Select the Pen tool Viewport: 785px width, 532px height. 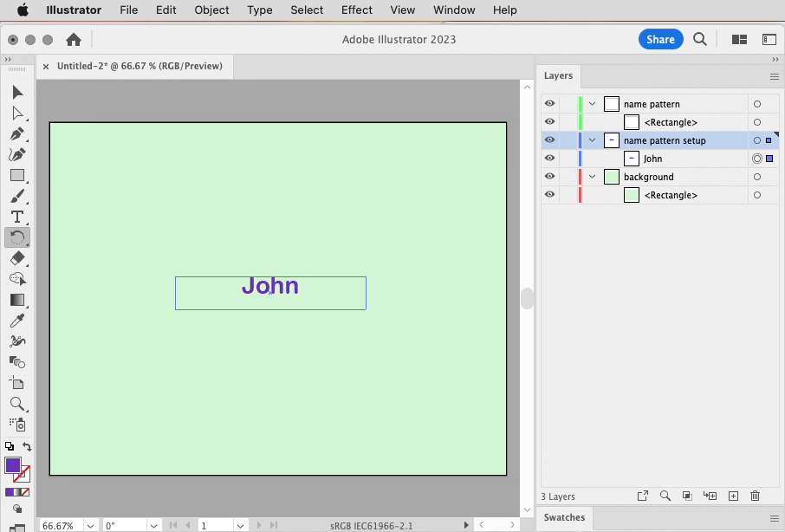17,134
